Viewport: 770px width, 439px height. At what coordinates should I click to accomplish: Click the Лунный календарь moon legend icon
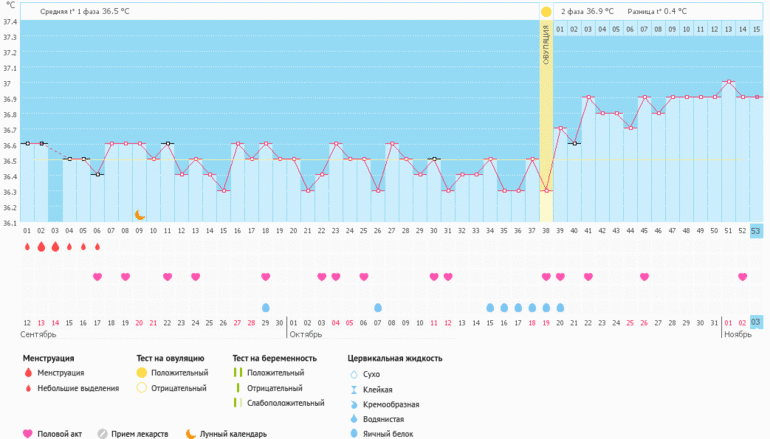pos(189,434)
